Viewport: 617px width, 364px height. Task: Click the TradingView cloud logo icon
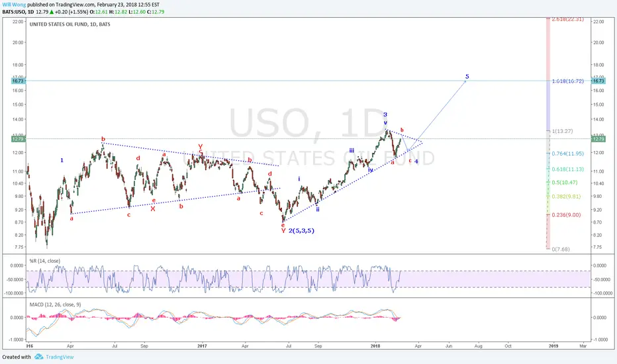click(38, 357)
